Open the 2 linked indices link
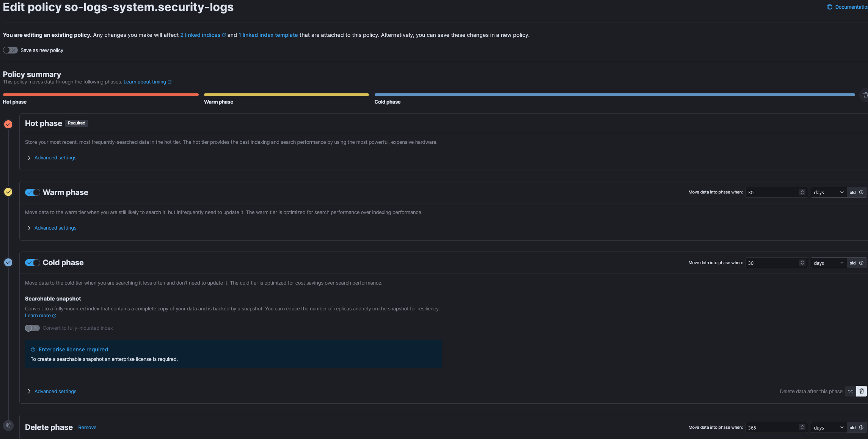Screen dimensions: 868x439 click(x=200, y=35)
